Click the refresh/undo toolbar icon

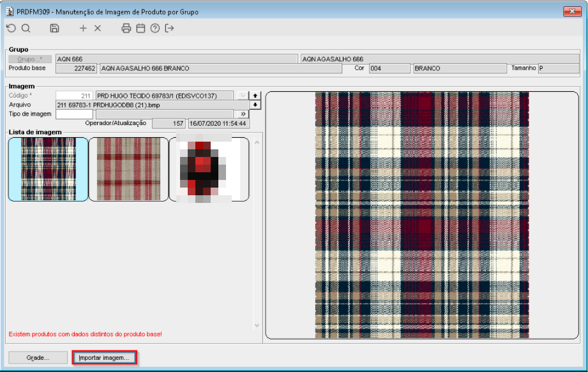pos(11,28)
